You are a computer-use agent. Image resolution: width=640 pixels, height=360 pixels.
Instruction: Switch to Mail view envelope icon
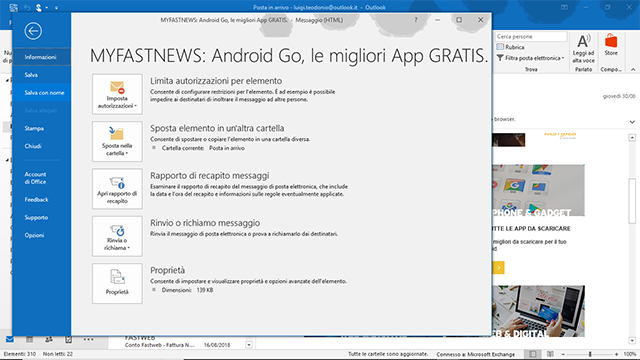coord(10,339)
